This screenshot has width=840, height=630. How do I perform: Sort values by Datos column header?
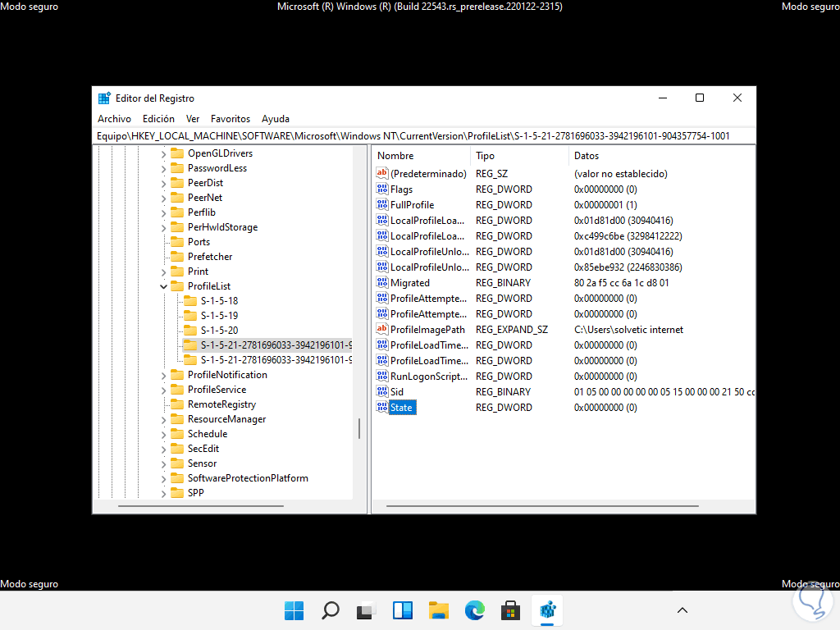pos(662,156)
